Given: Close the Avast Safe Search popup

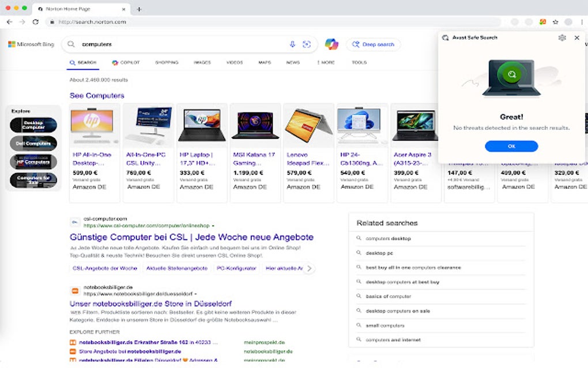Looking at the screenshot, I should [x=576, y=37].
